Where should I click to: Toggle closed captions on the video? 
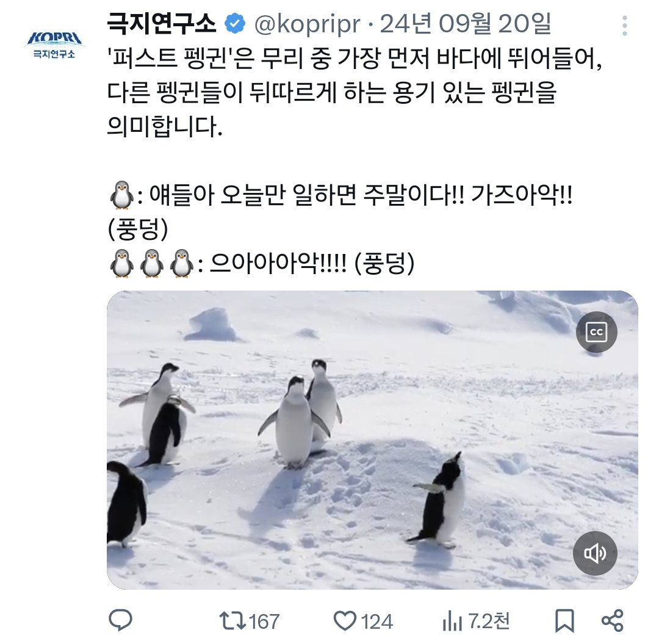tap(596, 331)
